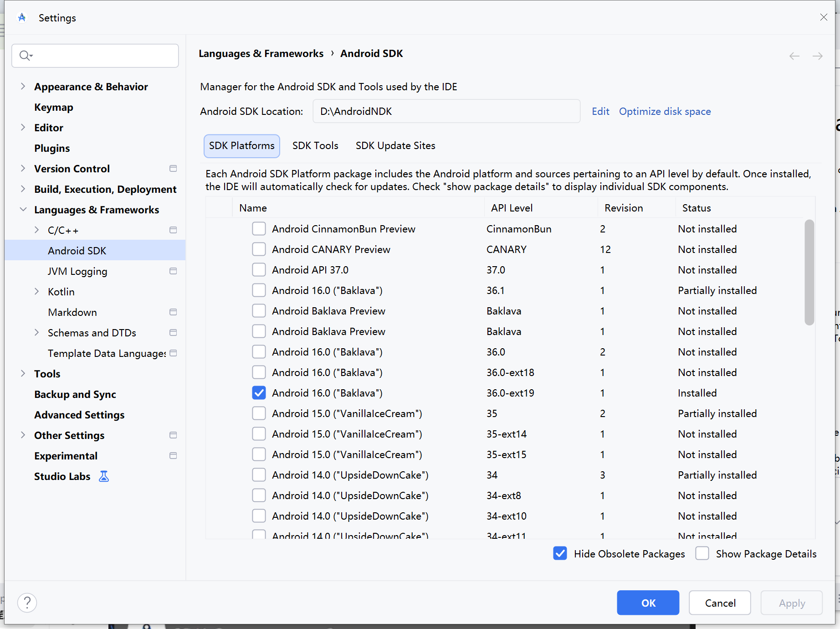The image size is (840, 629).
Task: Click Optimize disk space link
Action: coord(665,112)
